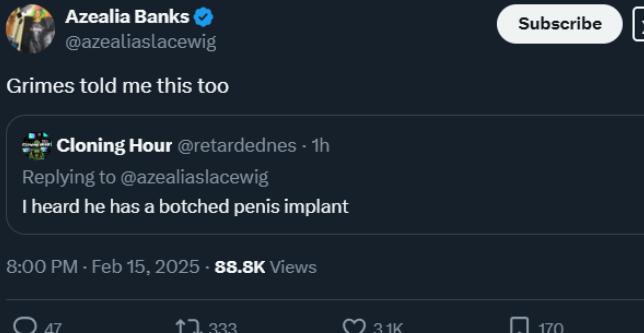Click the blue verified badge
This screenshot has height=333, width=644.
[x=203, y=17]
